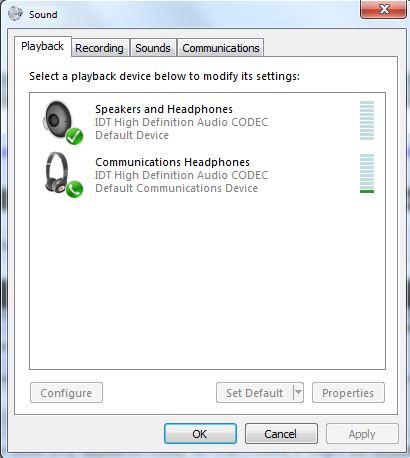Switch to the Playback tab
Image resolution: width=410 pixels, height=458 pixels.
tap(42, 46)
